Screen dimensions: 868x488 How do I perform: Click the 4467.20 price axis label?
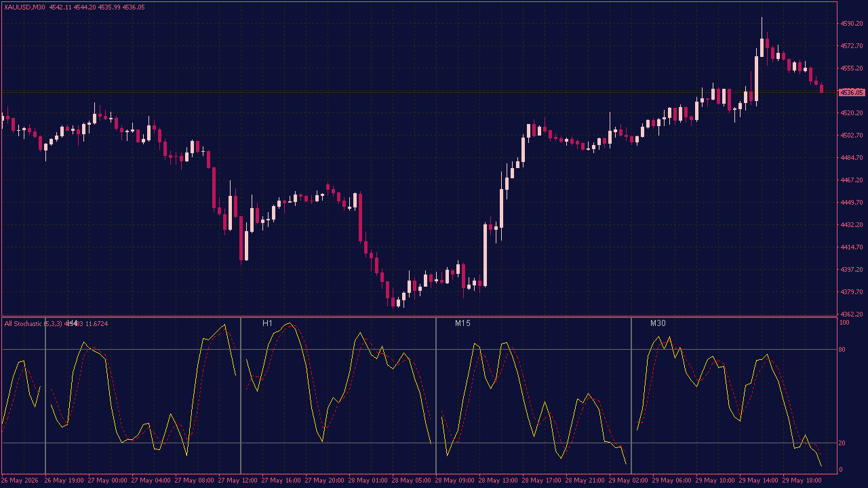tap(852, 180)
